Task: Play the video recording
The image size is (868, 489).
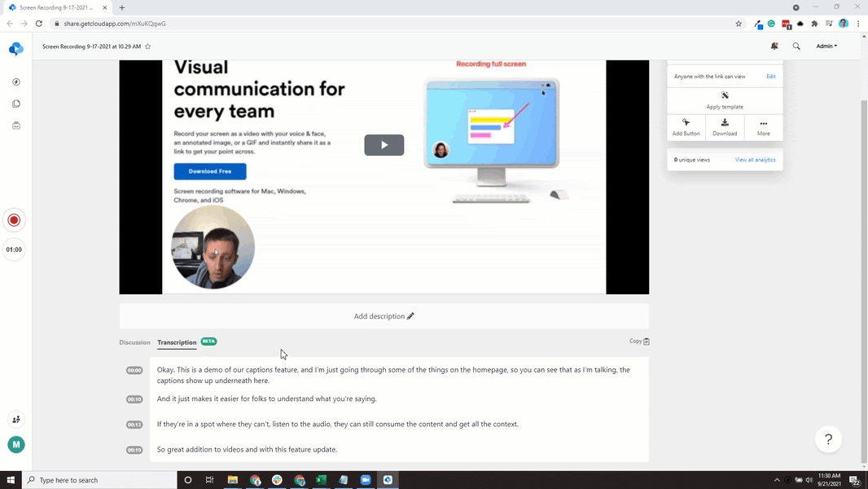Action: (384, 145)
